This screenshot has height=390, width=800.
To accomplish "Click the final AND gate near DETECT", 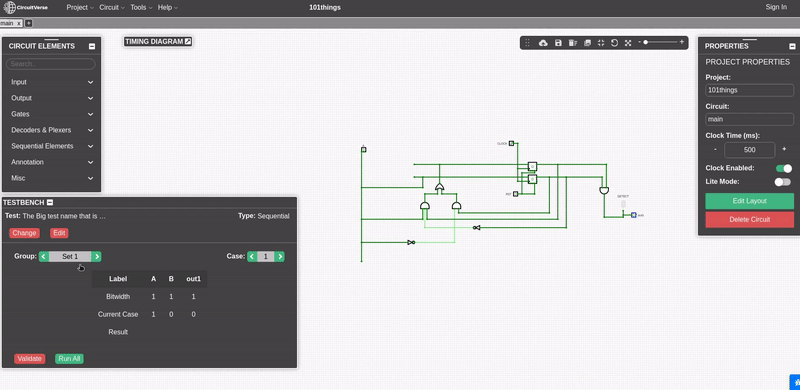I will click(604, 190).
